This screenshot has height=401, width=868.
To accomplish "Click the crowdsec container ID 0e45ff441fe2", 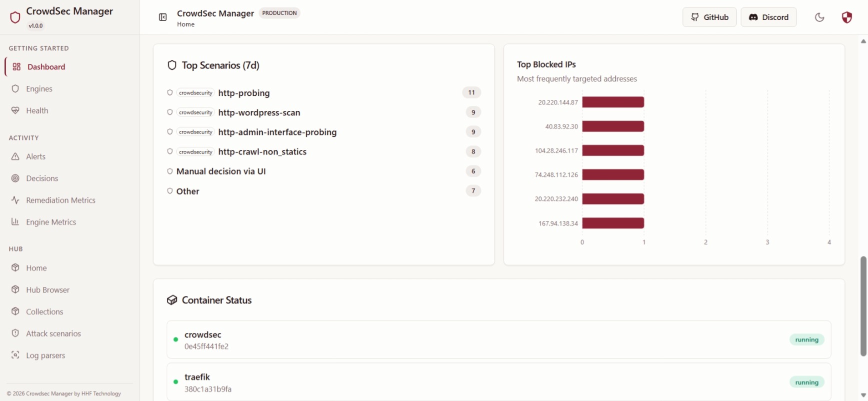I will point(206,346).
